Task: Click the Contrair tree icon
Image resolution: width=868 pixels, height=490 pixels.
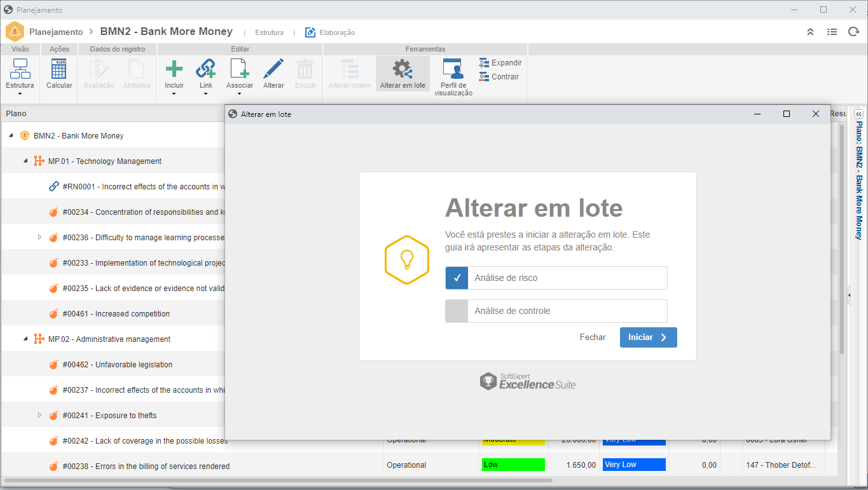Action: (484, 77)
